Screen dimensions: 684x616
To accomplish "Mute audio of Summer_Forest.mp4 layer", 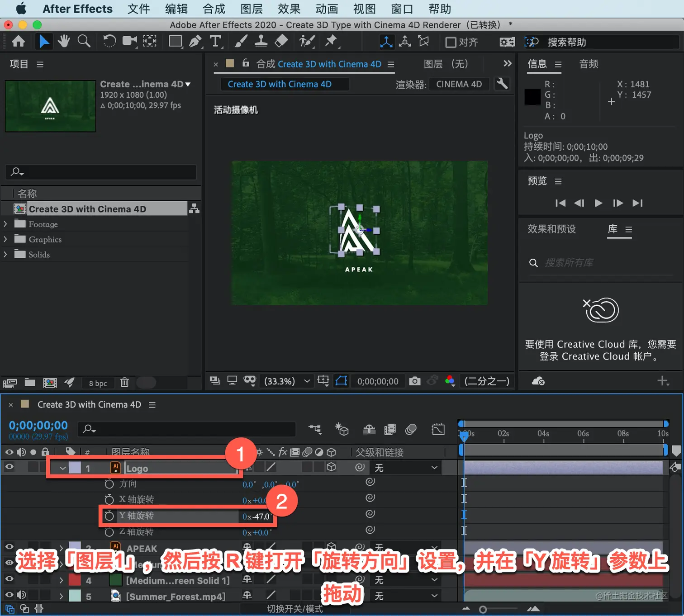I will (21, 595).
